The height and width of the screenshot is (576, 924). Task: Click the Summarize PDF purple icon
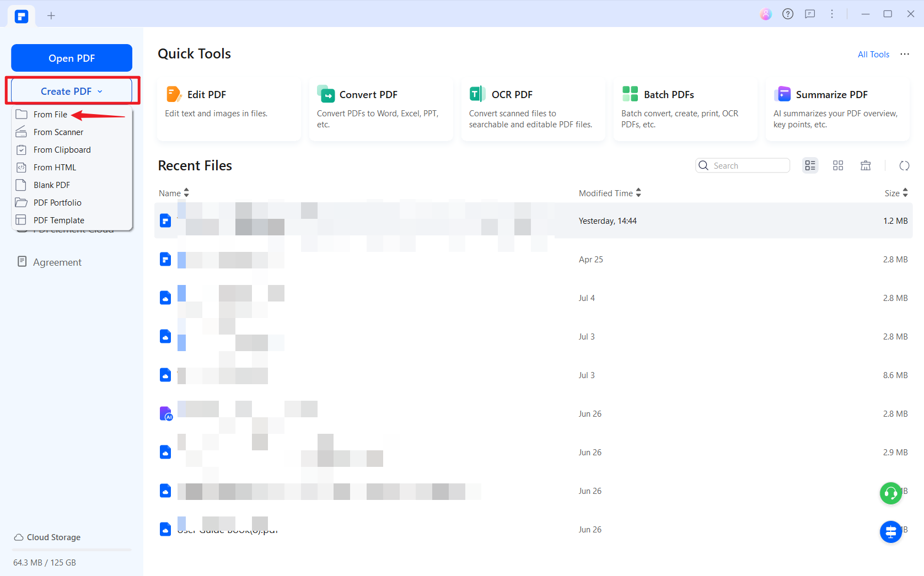click(x=782, y=94)
